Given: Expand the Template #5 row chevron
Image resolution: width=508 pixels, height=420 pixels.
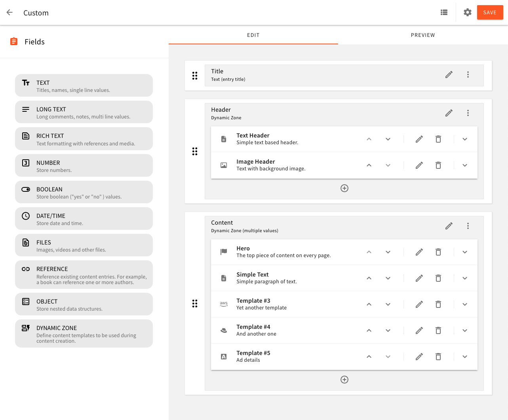Looking at the screenshot, I should (x=465, y=357).
